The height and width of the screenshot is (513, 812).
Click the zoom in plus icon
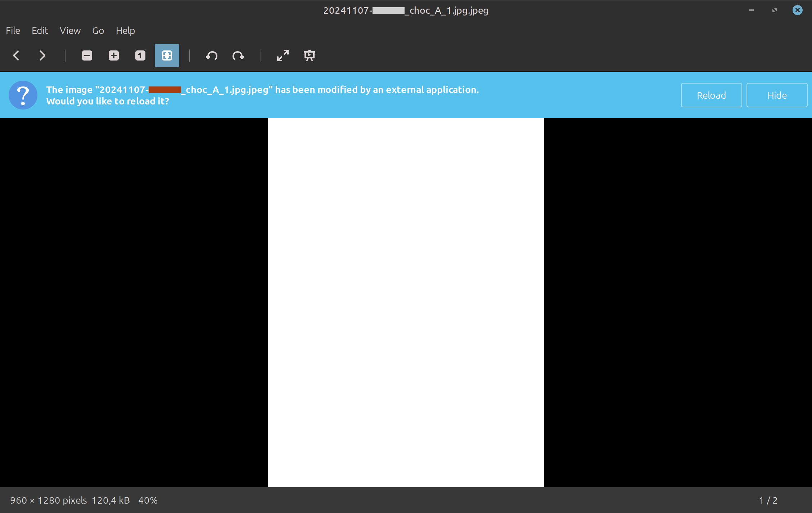click(114, 55)
